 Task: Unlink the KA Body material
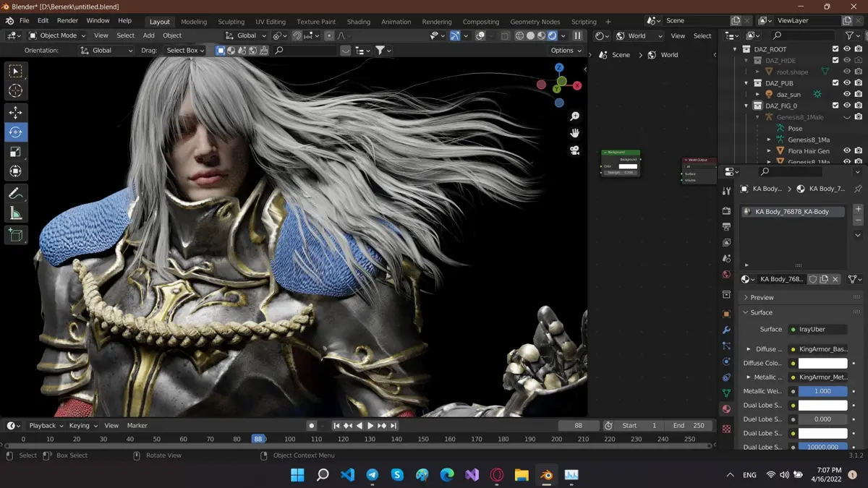click(x=835, y=279)
